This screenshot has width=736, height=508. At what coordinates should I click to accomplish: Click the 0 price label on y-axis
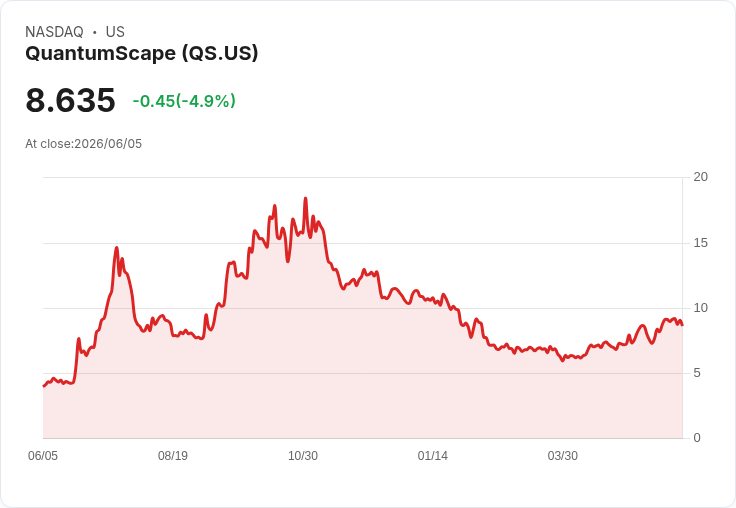click(697, 438)
